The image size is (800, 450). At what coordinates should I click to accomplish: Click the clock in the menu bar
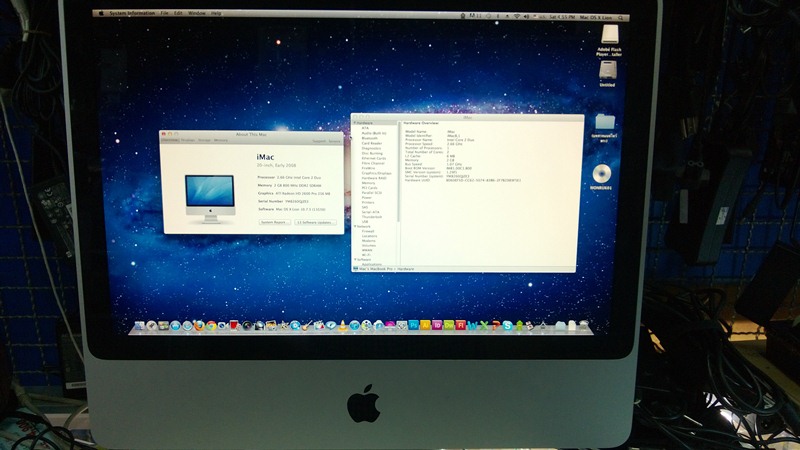[562, 17]
